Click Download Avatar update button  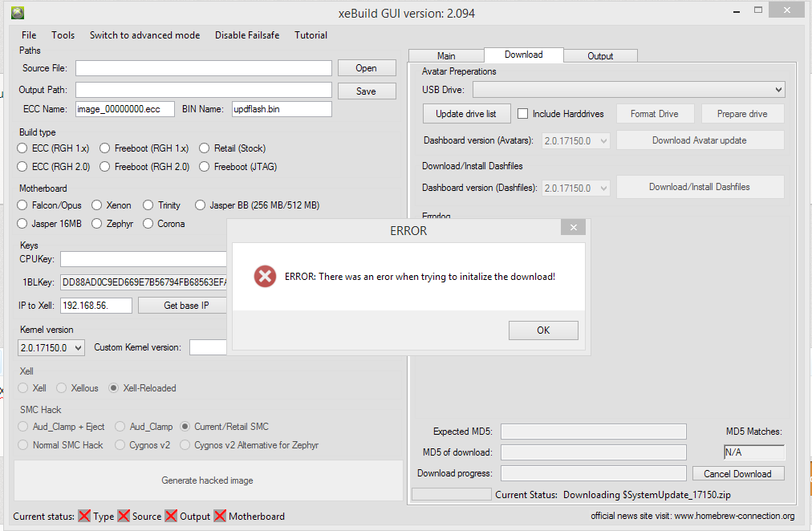(x=700, y=140)
